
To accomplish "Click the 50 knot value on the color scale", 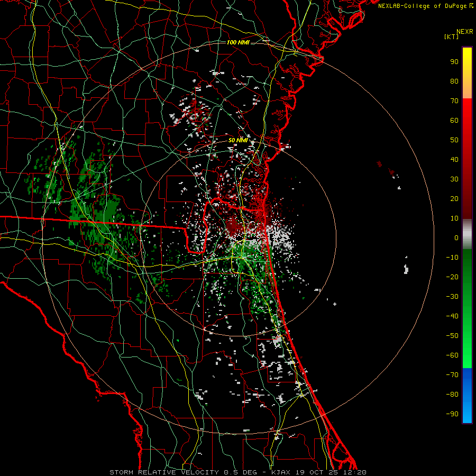I will click(x=454, y=140).
